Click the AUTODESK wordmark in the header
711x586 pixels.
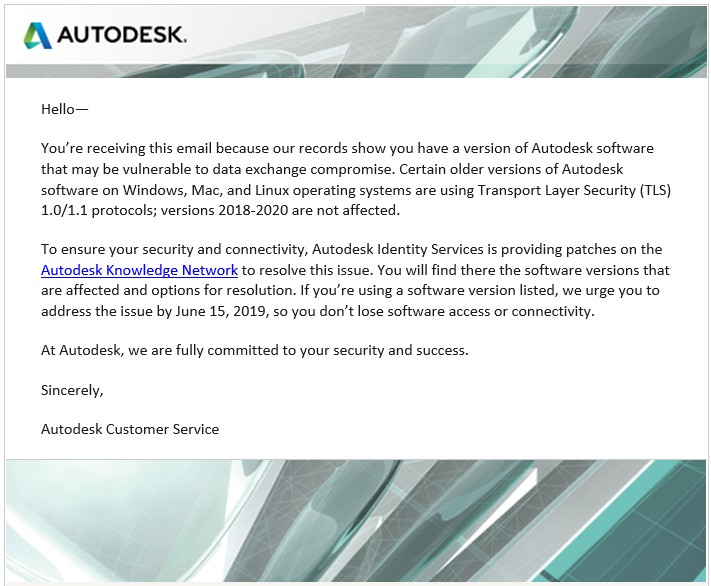tap(122, 35)
